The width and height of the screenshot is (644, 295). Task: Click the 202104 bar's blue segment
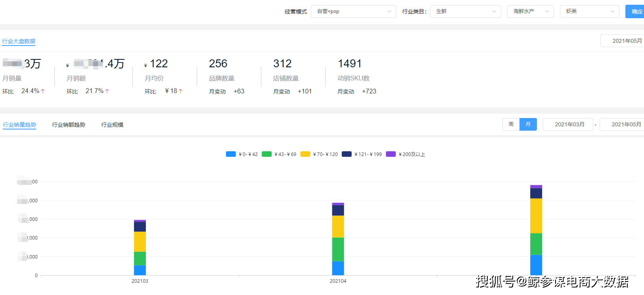click(338, 268)
